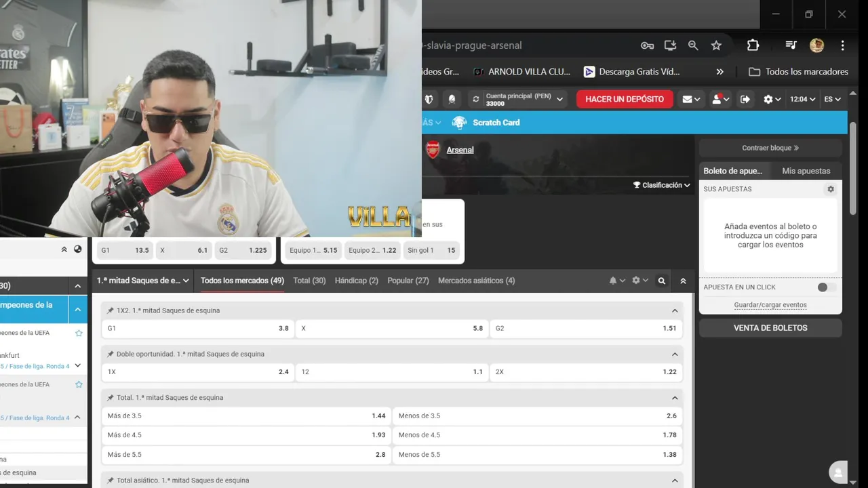The width and height of the screenshot is (868, 488).
Task: Click the address bar URL text
Action: (472, 45)
